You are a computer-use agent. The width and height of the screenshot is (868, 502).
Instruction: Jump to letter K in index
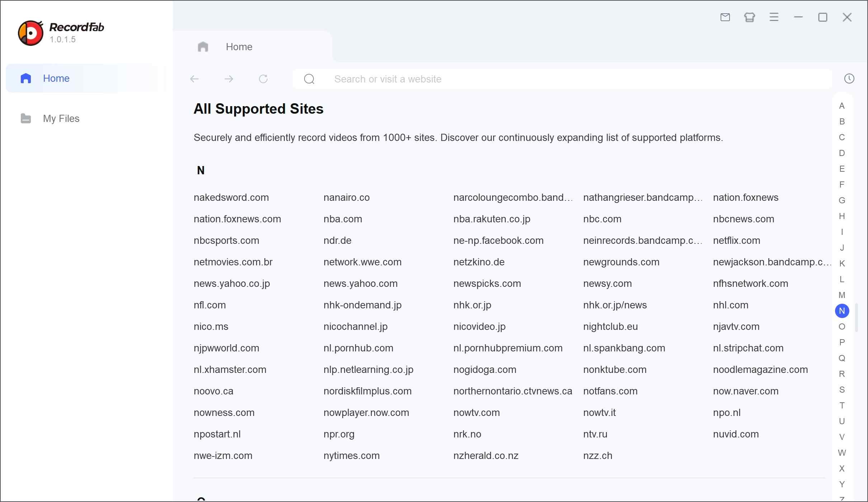click(x=842, y=264)
